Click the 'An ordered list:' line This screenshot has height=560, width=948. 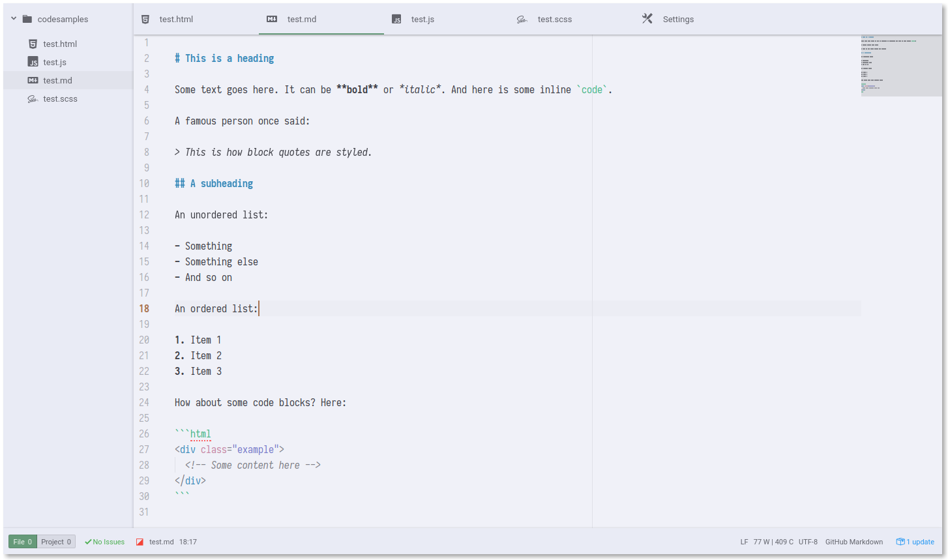point(216,308)
